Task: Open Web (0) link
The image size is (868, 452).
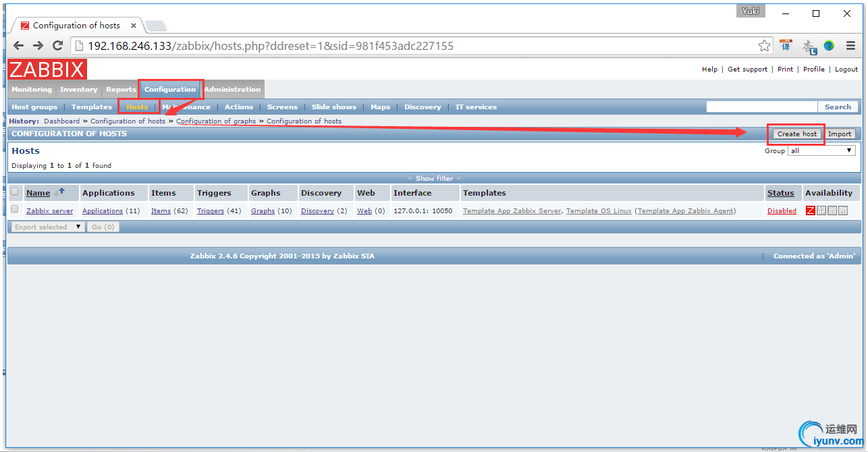Action: click(x=364, y=211)
